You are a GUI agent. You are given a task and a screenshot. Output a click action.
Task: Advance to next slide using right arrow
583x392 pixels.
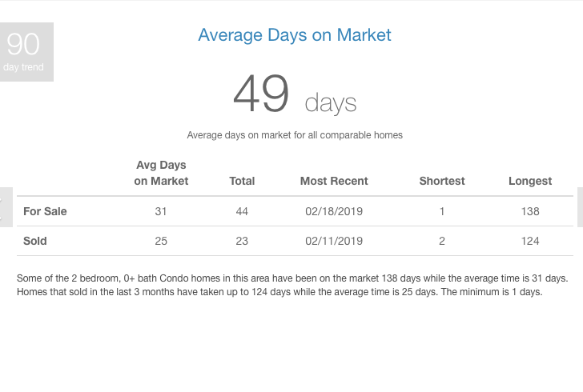[x=580, y=207]
